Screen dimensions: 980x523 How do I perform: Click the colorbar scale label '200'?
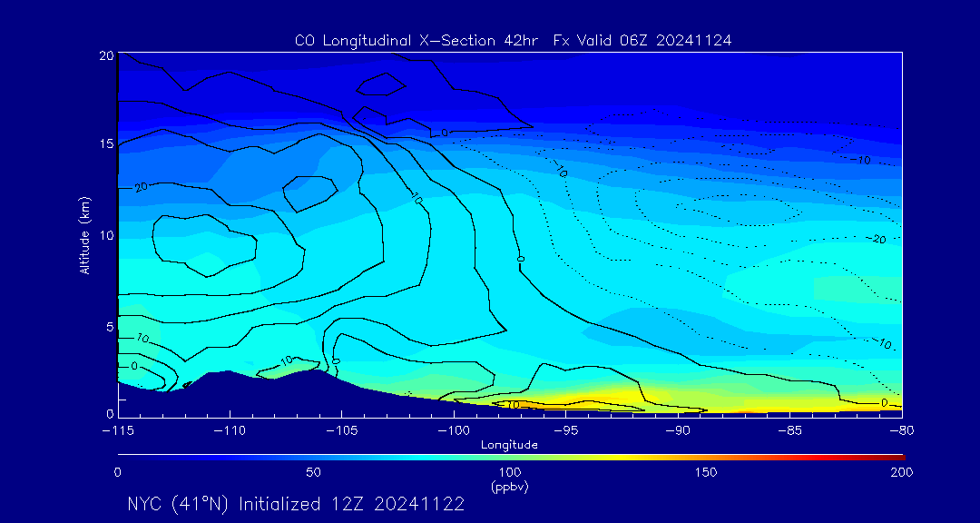point(903,472)
